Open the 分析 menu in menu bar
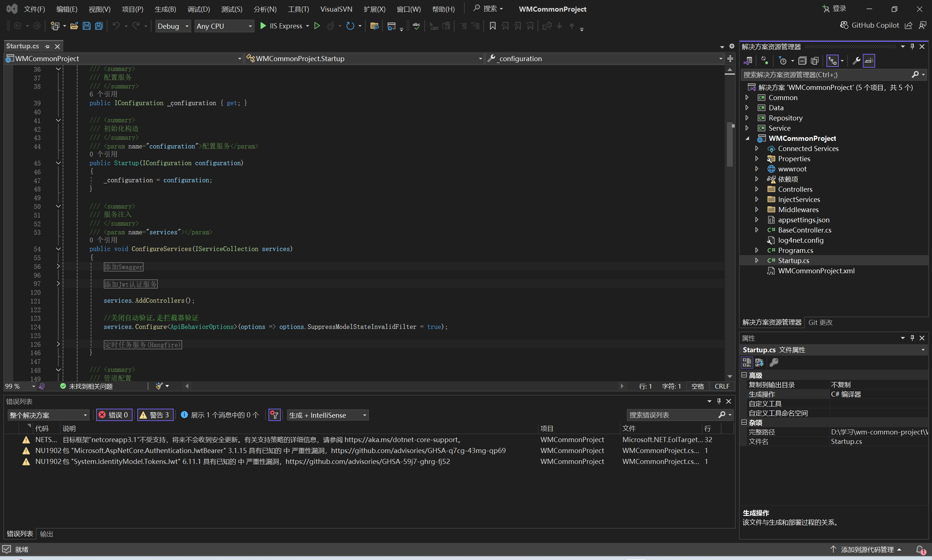The width and height of the screenshot is (932, 560). coord(261,9)
